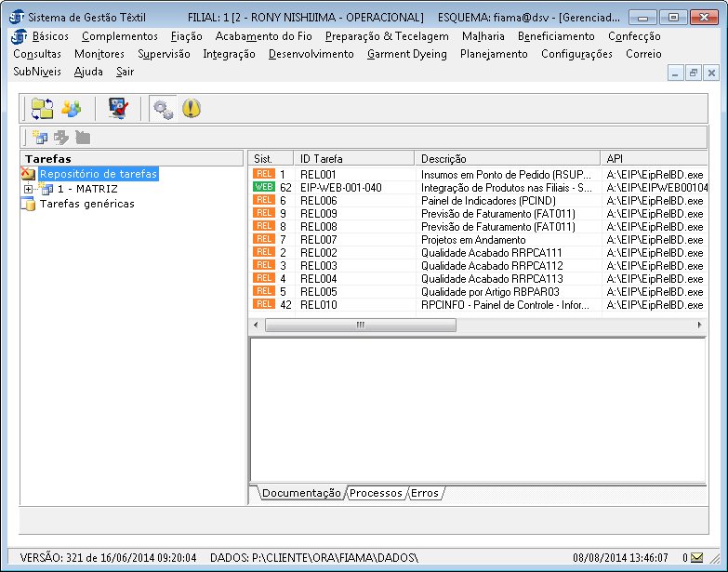728x572 pixels.
Task: Sort by the API column header
Action: pos(655,158)
